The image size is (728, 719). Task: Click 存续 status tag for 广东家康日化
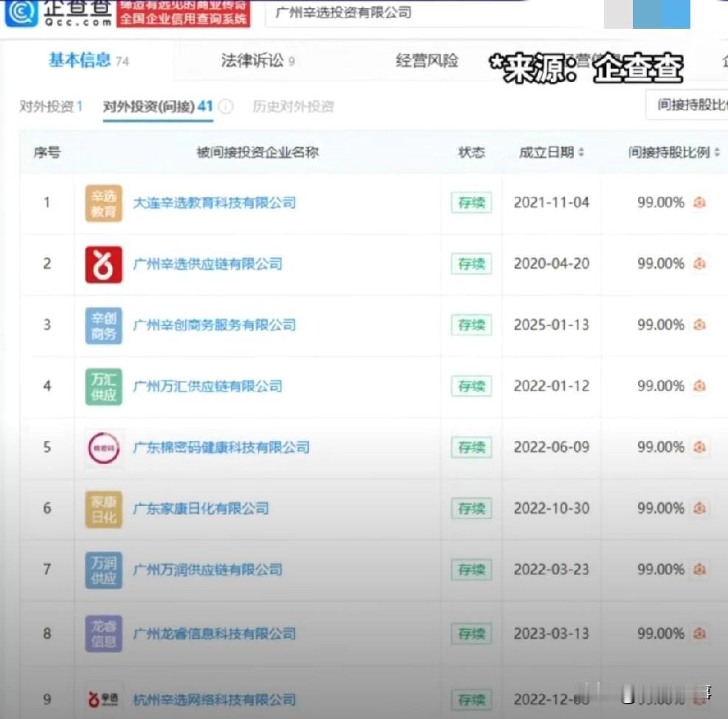click(x=471, y=509)
